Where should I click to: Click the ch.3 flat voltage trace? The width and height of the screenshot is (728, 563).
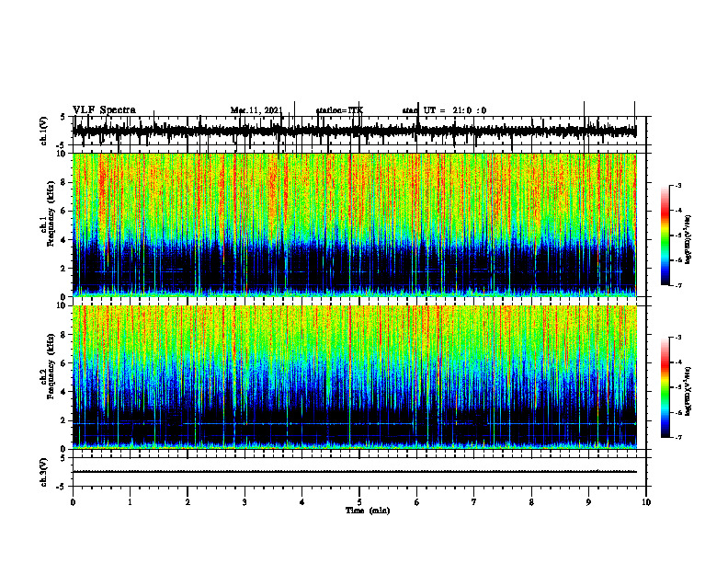[354, 472]
